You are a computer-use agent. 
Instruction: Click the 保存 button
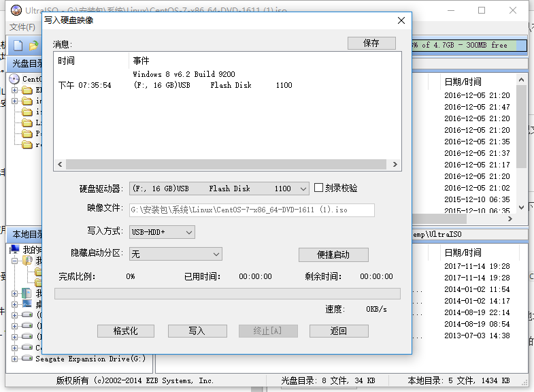(x=371, y=44)
